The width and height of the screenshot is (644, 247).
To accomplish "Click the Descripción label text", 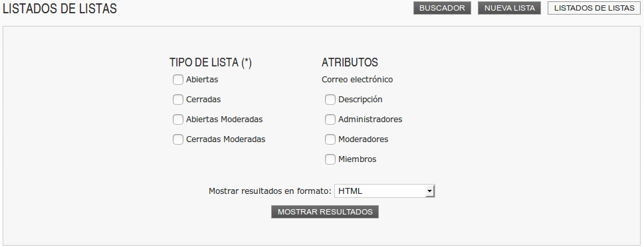I will [x=360, y=100].
